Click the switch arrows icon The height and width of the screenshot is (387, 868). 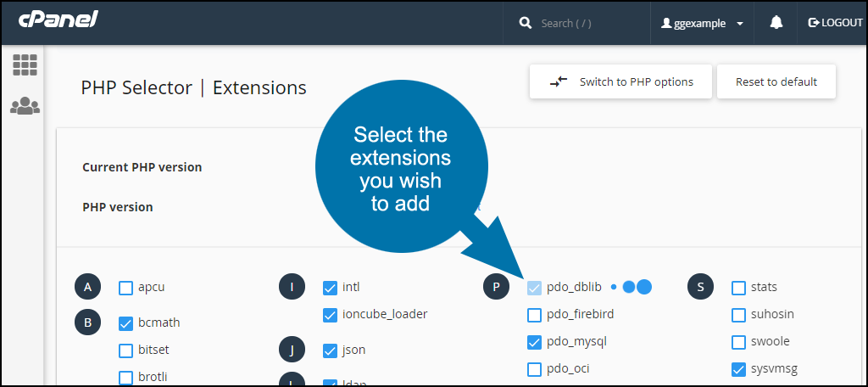pos(559,81)
